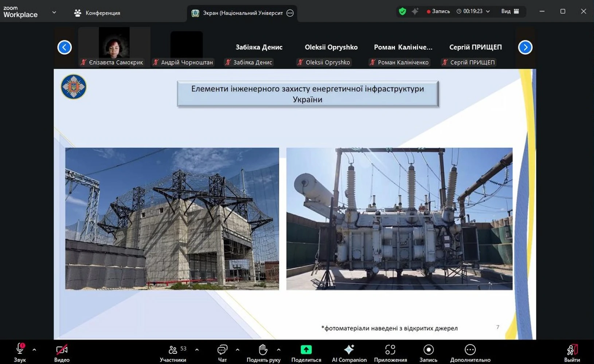Click the Record (Запись) toolbar icon
This screenshot has width=594, height=364.
tap(428, 350)
